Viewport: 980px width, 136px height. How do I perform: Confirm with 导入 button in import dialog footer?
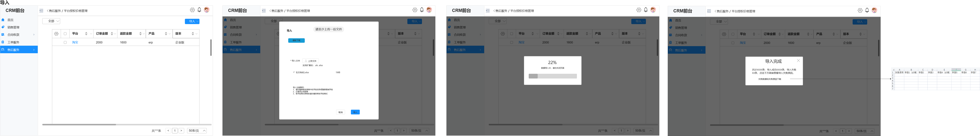point(355,112)
